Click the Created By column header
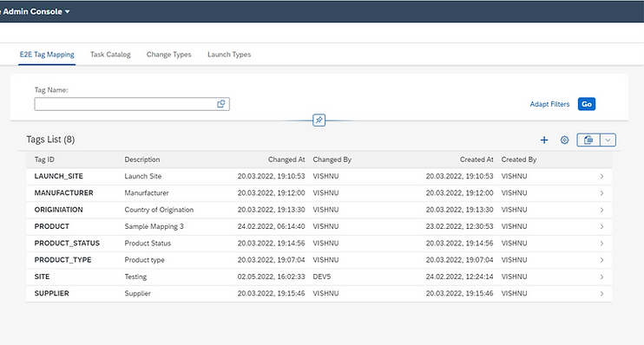 click(x=519, y=159)
